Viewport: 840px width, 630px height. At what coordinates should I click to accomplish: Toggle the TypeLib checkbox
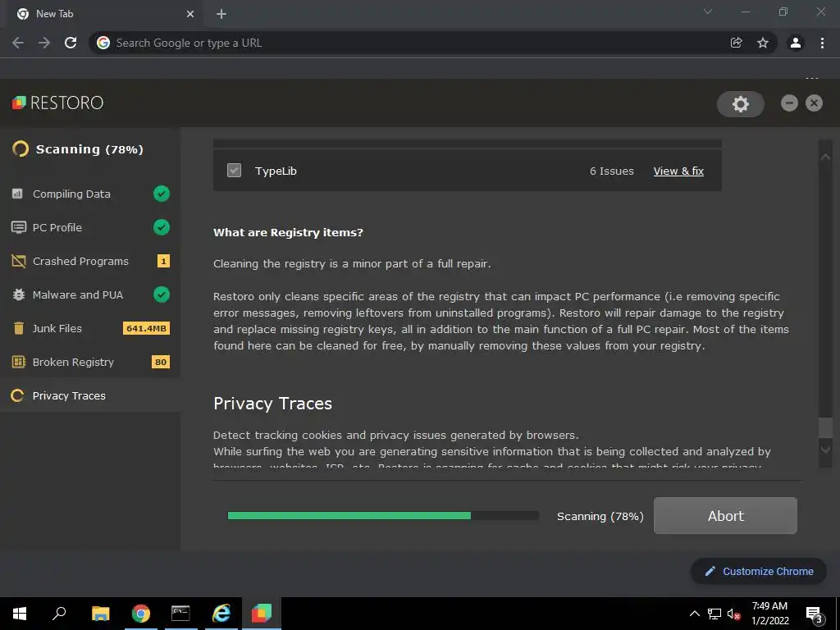[234, 171]
